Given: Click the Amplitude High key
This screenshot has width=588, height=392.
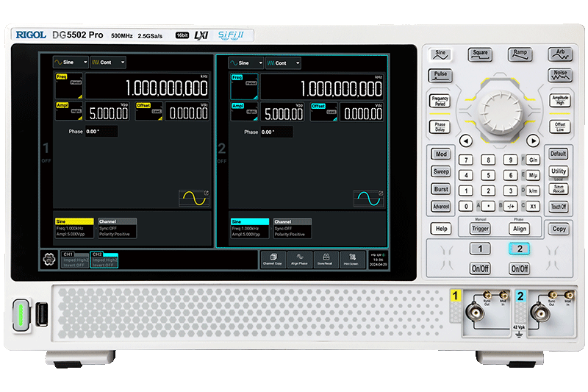Looking at the screenshot, I should click(x=560, y=100).
